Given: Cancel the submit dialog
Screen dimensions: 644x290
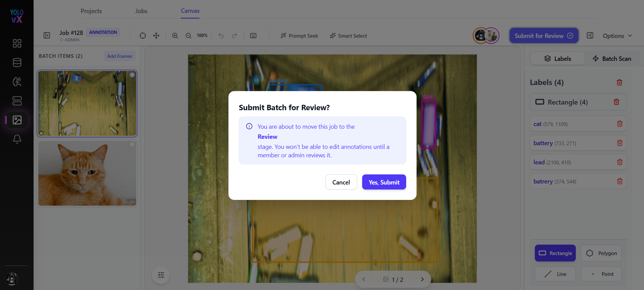Looking at the screenshot, I should click(x=341, y=182).
